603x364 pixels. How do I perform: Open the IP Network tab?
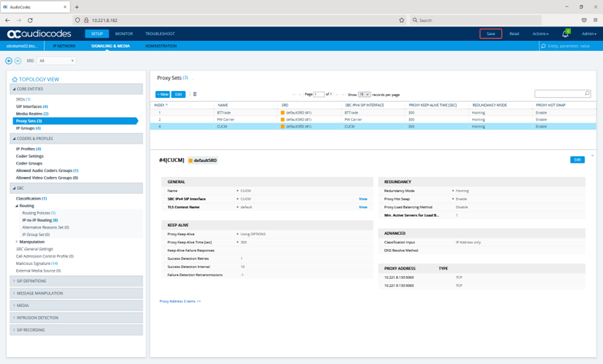[x=64, y=46]
